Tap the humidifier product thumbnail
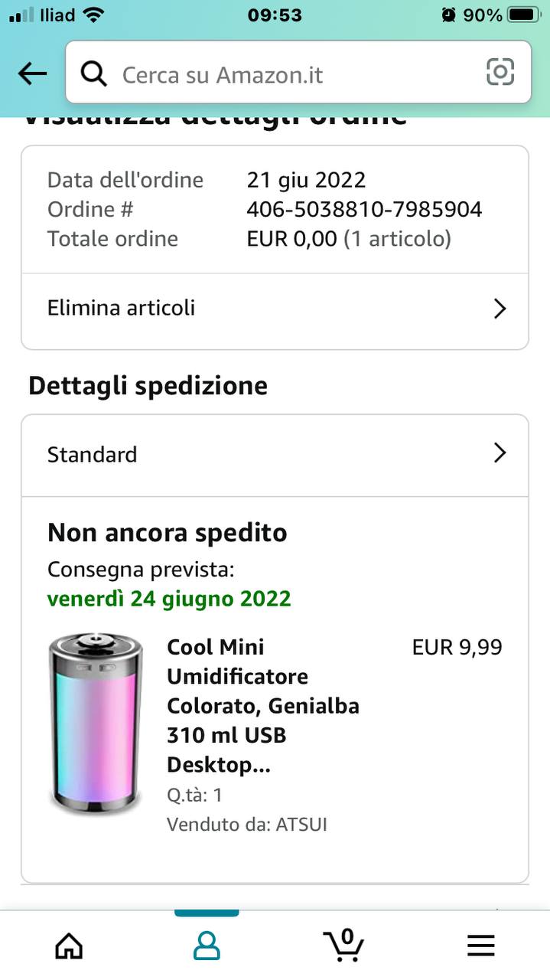The height and width of the screenshot is (980, 550). point(96,723)
